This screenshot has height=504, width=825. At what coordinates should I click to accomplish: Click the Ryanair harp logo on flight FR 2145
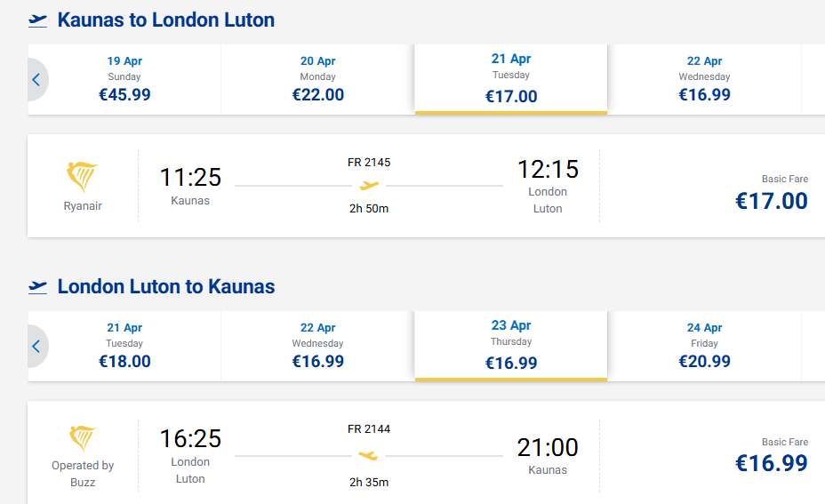[83, 177]
